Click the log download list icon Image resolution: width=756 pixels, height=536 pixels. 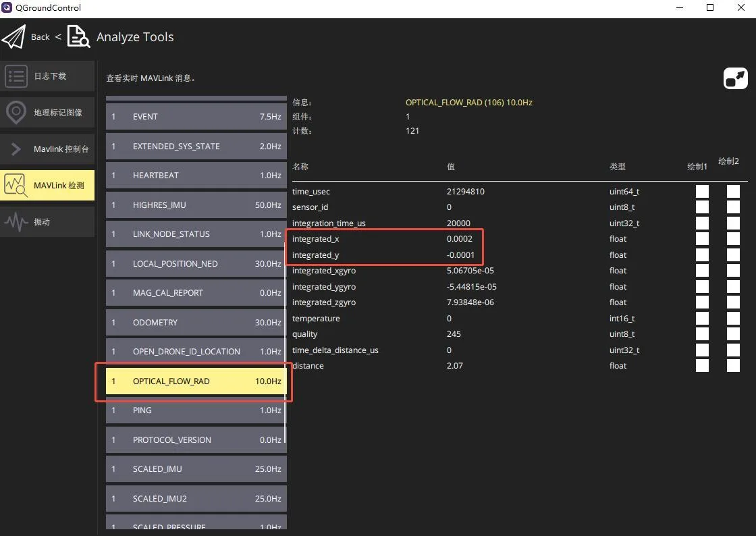pyautogui.click(x=16, y=76)
